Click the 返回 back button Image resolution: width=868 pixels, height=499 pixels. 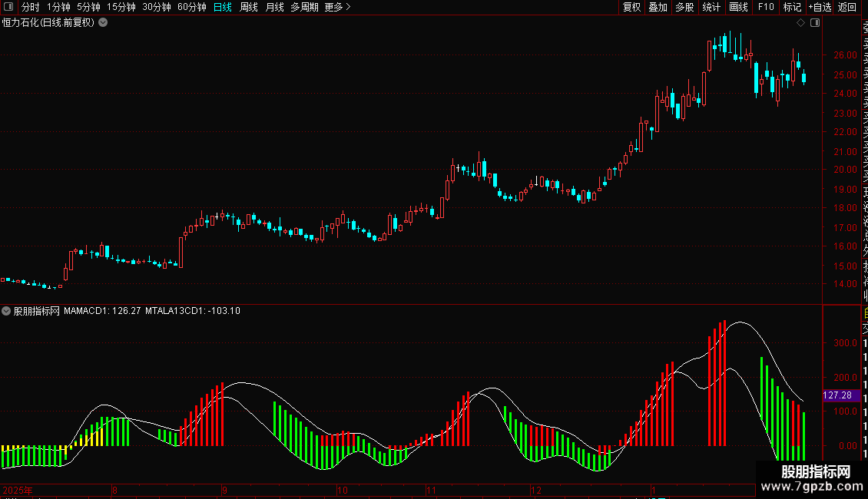847,7
